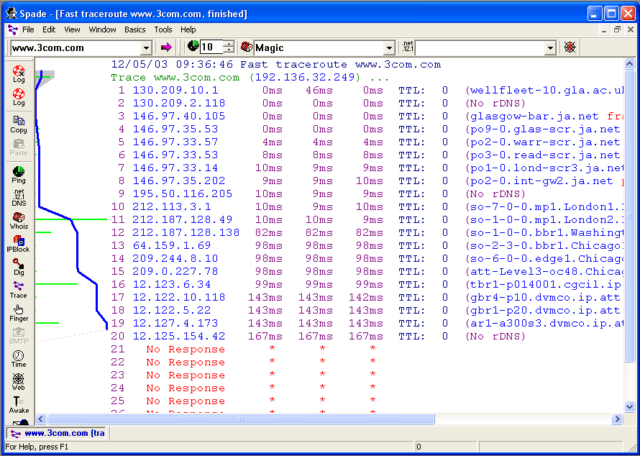Click the Copy icon in sidebar
Screen dimensions: 640x456
(18, 125)
